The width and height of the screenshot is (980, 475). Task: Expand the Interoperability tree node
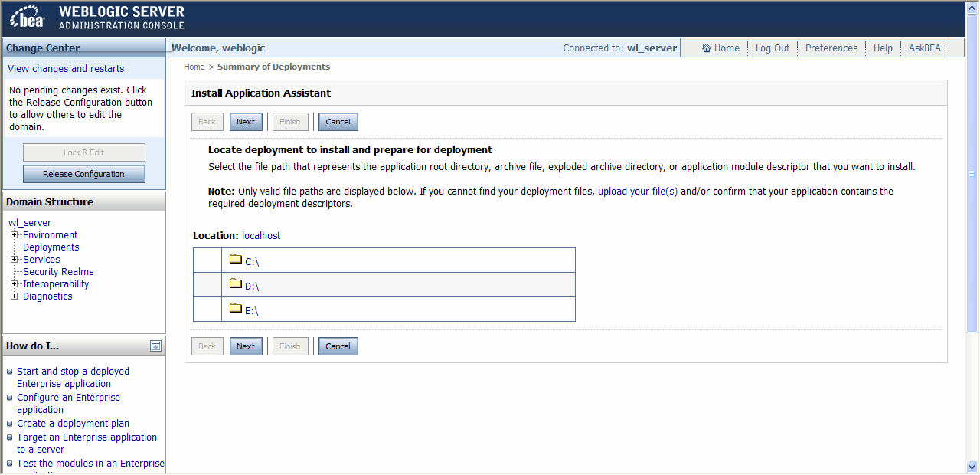[x=15, y=284]
